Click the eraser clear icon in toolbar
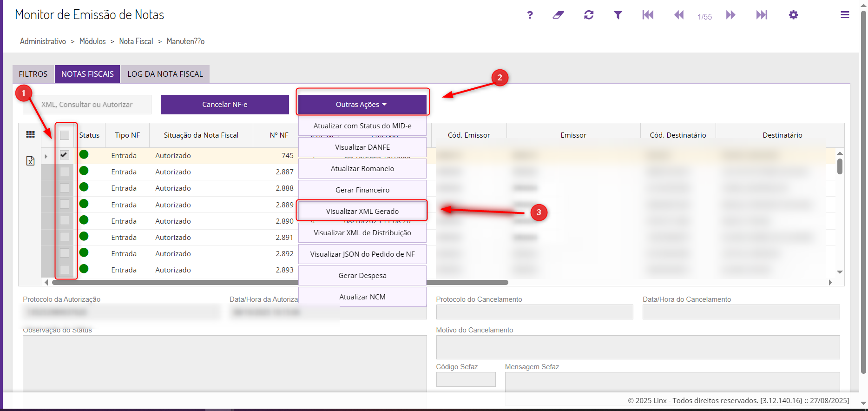This screenshot has width=868, height=411. click(x=559, y=15)
